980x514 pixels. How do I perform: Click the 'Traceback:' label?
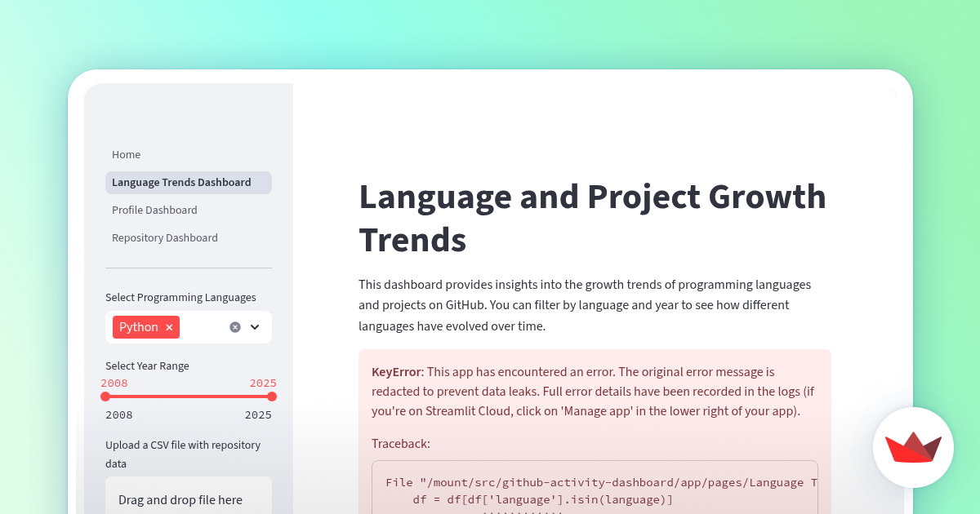(401, 444)
